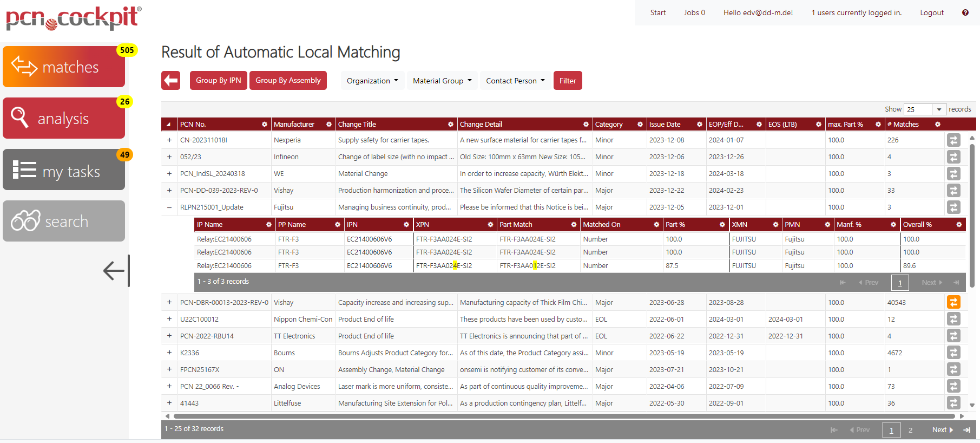Go to page 2 of main table
The height and width of the screenshot is (443, 980).
(x=911, y=430)
